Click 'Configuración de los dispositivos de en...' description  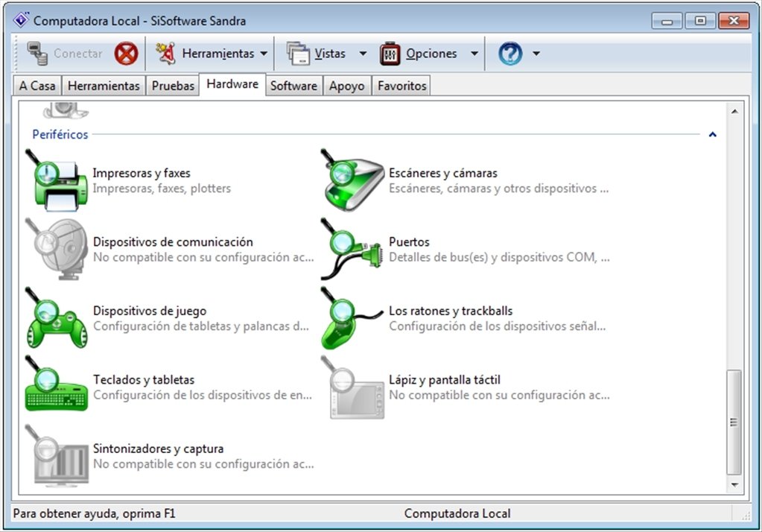203,396
